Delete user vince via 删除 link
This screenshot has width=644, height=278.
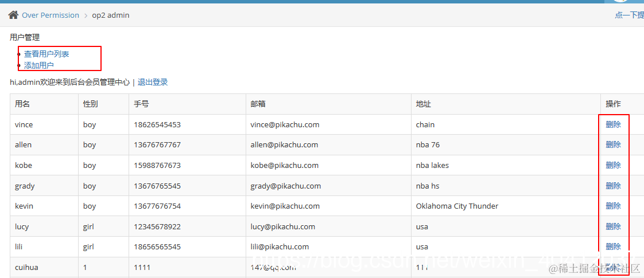[613, 124]
